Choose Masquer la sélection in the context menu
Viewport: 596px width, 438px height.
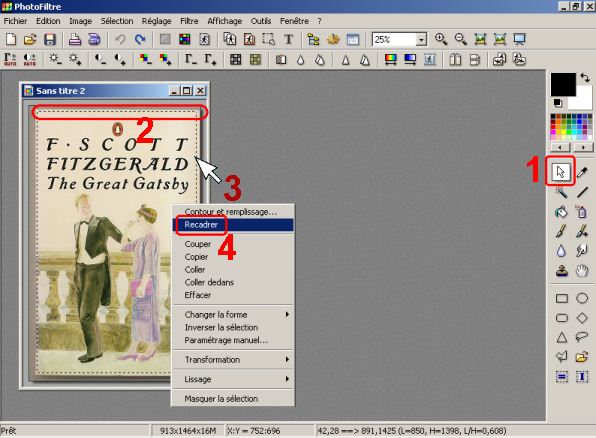coord(233,398)
